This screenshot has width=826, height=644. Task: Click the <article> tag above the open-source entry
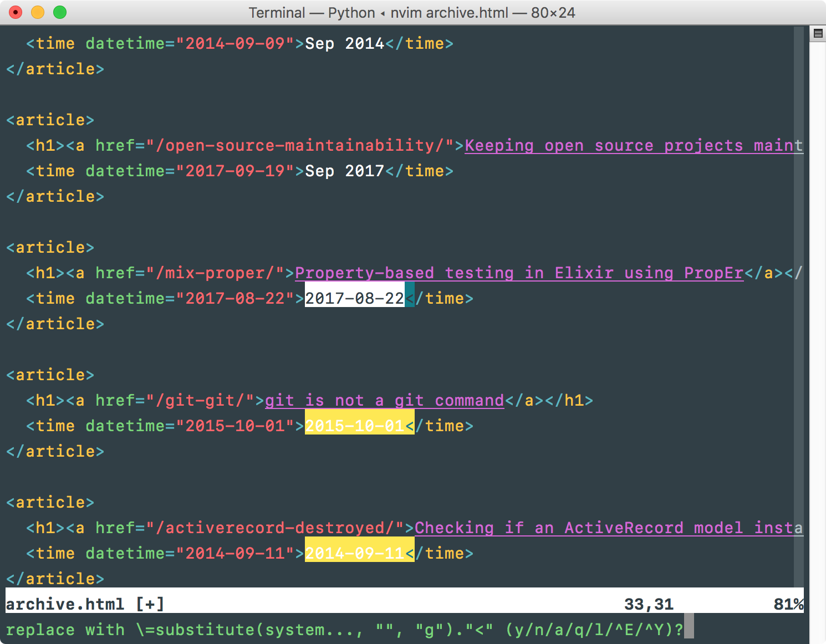coord(50,120)
